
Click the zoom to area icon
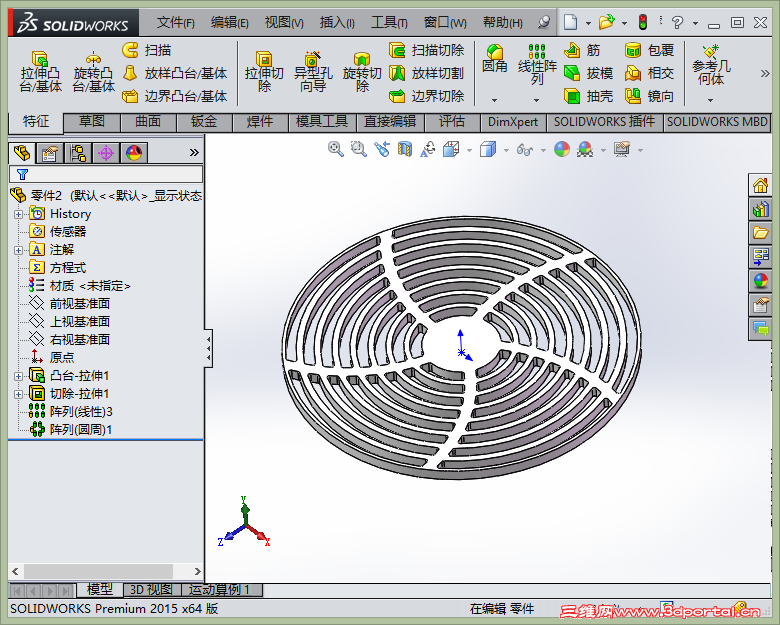click(x=359, y=149)
